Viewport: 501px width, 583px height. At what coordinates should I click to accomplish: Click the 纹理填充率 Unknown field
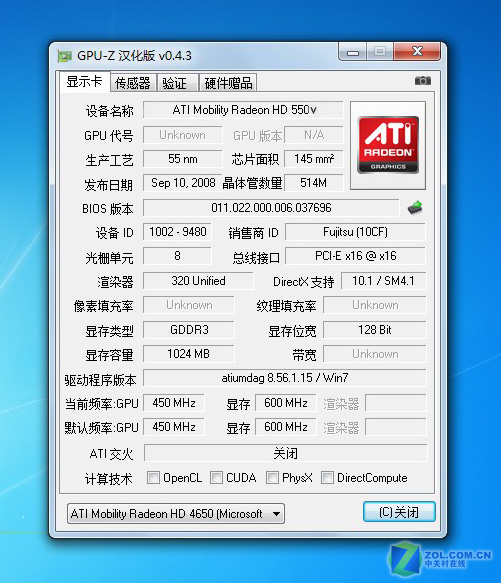click(375, 305)
